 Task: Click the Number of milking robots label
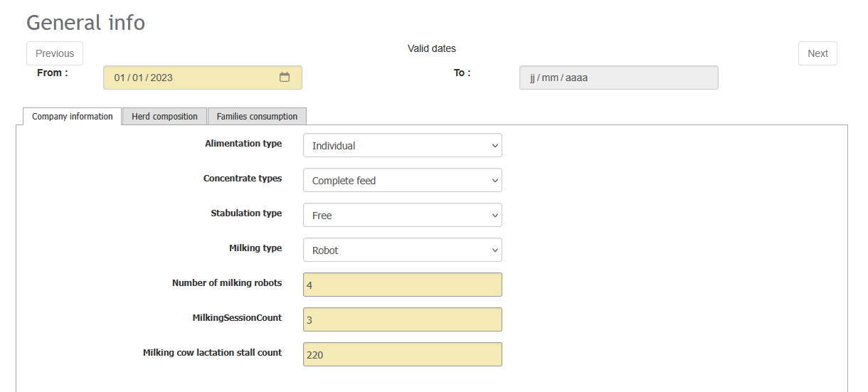click(x=227, y=283)
